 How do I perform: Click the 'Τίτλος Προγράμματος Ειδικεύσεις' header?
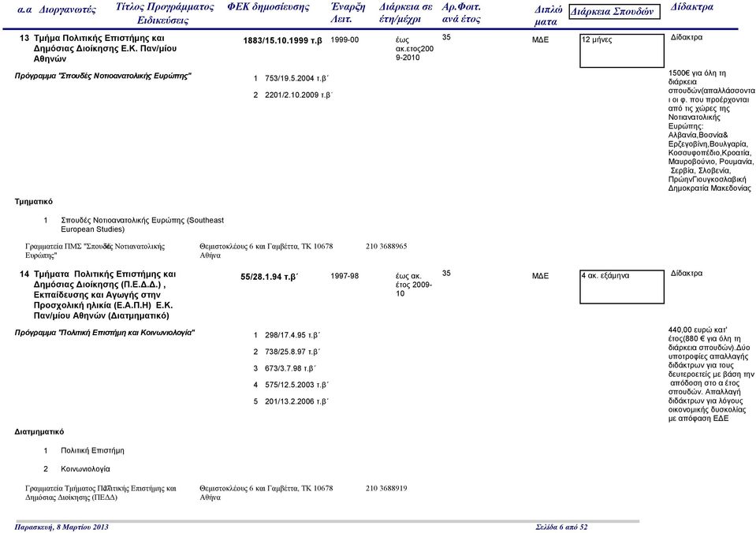pos(165,13)
